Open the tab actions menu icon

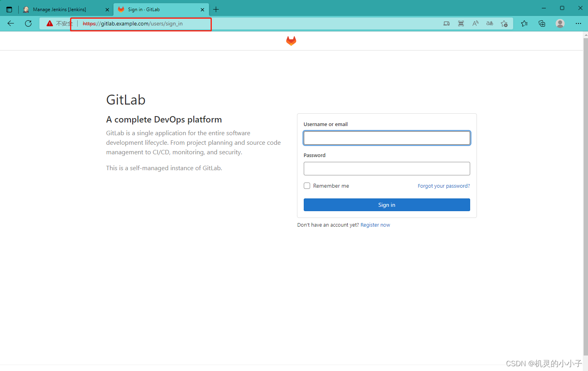[9, 10]
